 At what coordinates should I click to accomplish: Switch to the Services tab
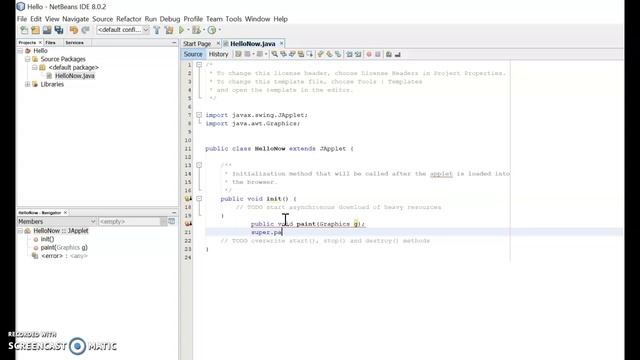coord(75,42)
